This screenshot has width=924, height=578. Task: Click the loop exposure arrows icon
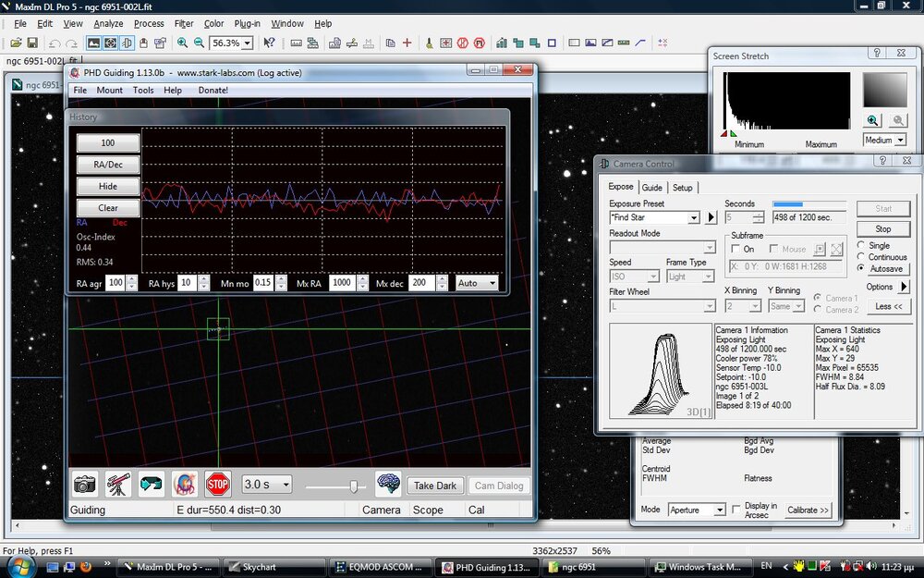(151, 484)
